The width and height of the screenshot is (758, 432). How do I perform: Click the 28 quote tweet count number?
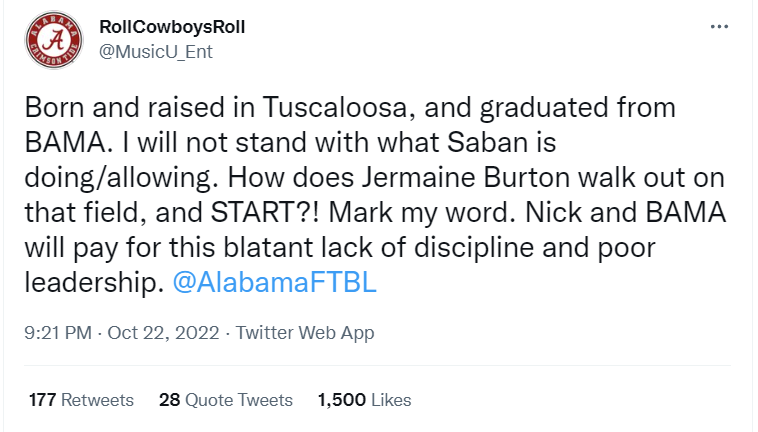point(169,400)
